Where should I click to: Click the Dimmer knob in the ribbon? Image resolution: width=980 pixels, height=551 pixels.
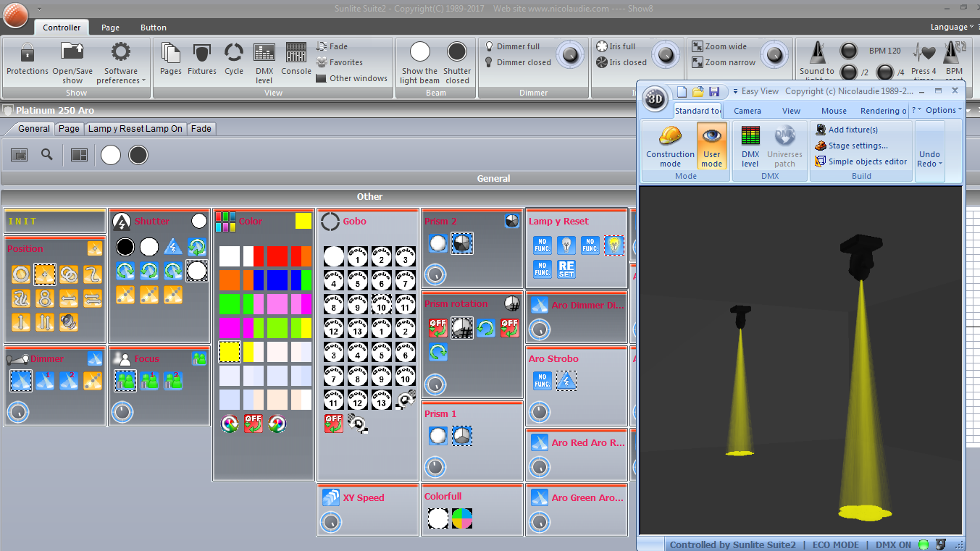pyautogui.click(x=571, y=54)
